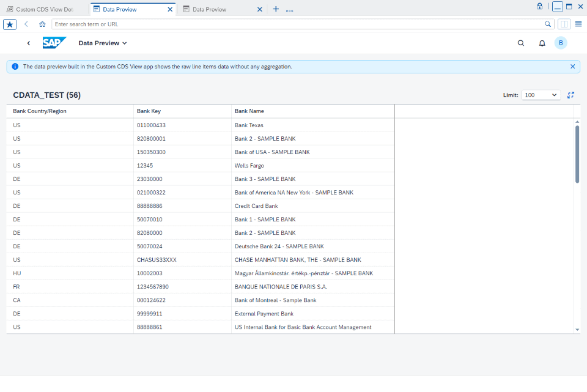Open the Data Preview title dropdown
The width and height of the screenshot is (587, 392).
[102, 43]
